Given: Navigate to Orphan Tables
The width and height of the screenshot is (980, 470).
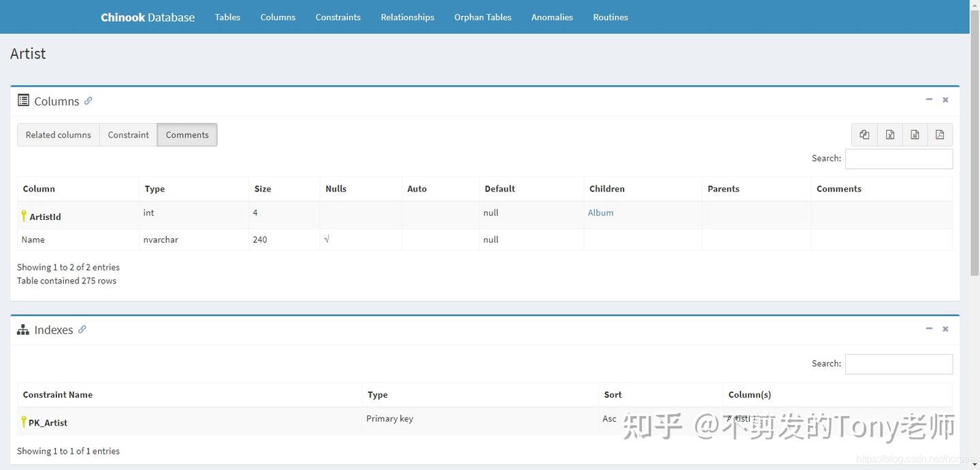Looking at the screenshot, I should pyautogui.click(x=483, y=17).
